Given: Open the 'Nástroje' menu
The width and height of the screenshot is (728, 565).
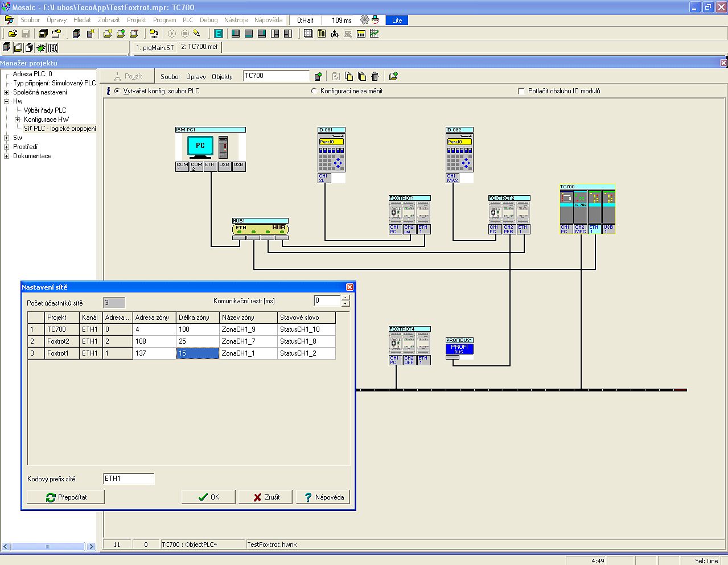Looking at the screenshot, I should pyautogui.click(x=236, y=20).
